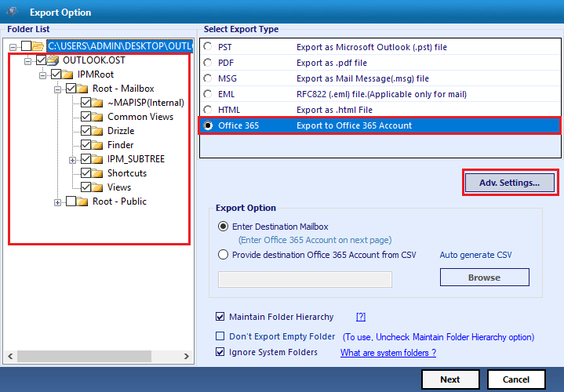
Task: Open the What are system folders link
Action: (388, 353)
